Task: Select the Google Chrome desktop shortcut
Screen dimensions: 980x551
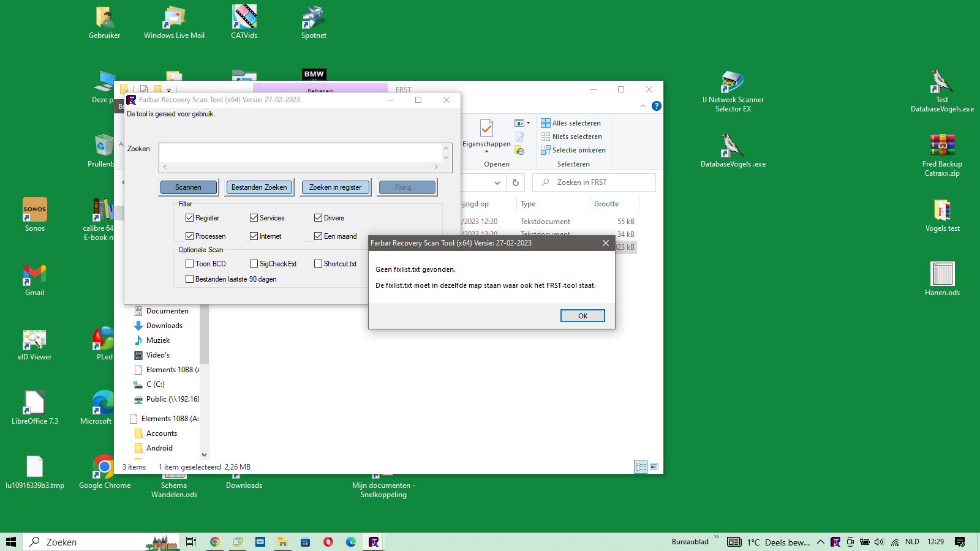Action: [105, 471]
